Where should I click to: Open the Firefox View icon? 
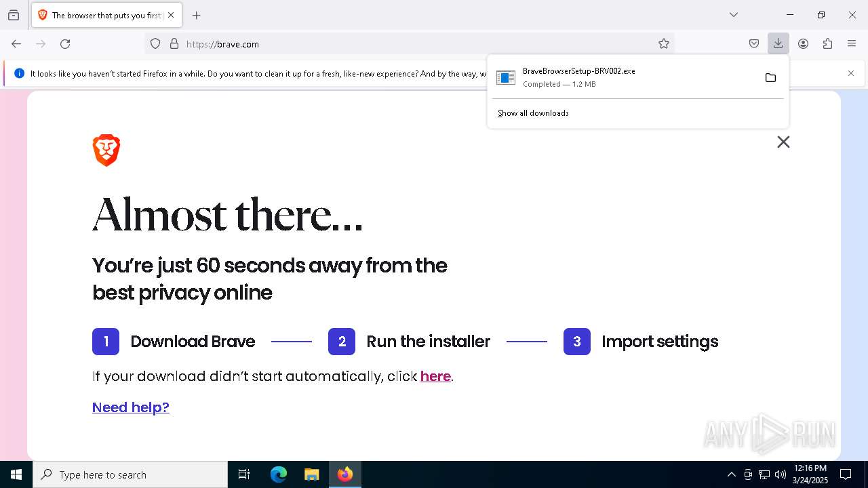[x=14, y=15]
